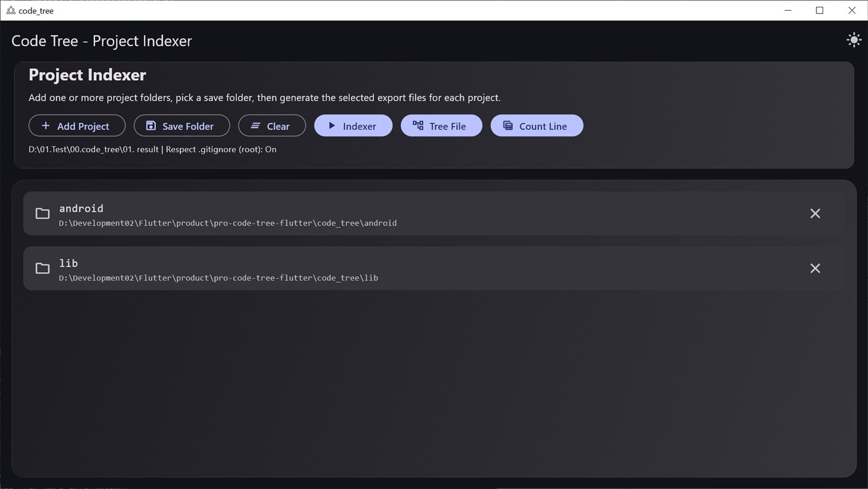Select the android project name
The image size is (868, 489).
coord(81,208)
